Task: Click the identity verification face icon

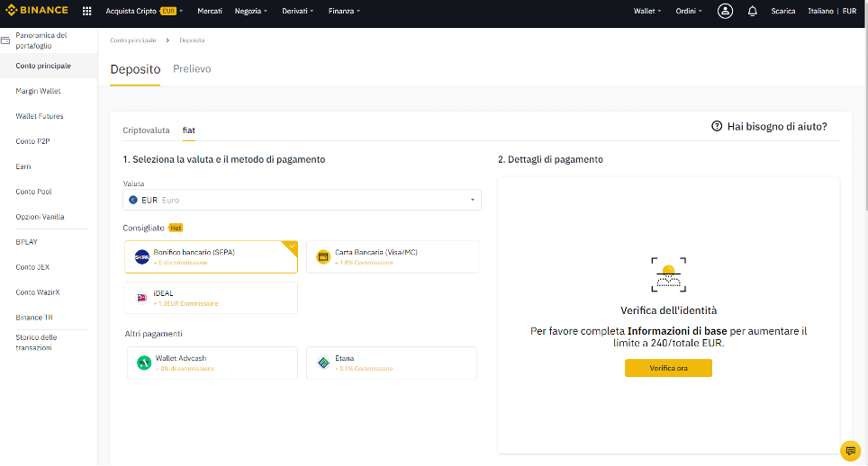Action: click(x=668, y=274)
